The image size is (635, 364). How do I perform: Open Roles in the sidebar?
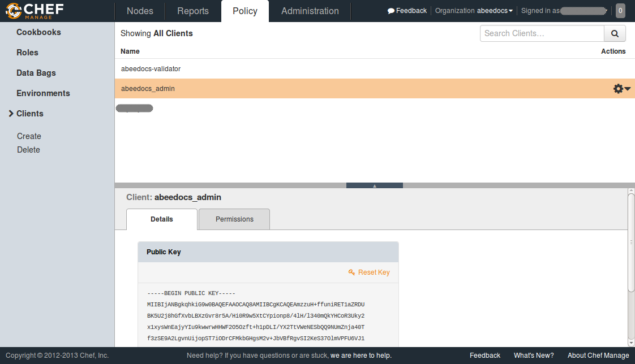[27, 53]
